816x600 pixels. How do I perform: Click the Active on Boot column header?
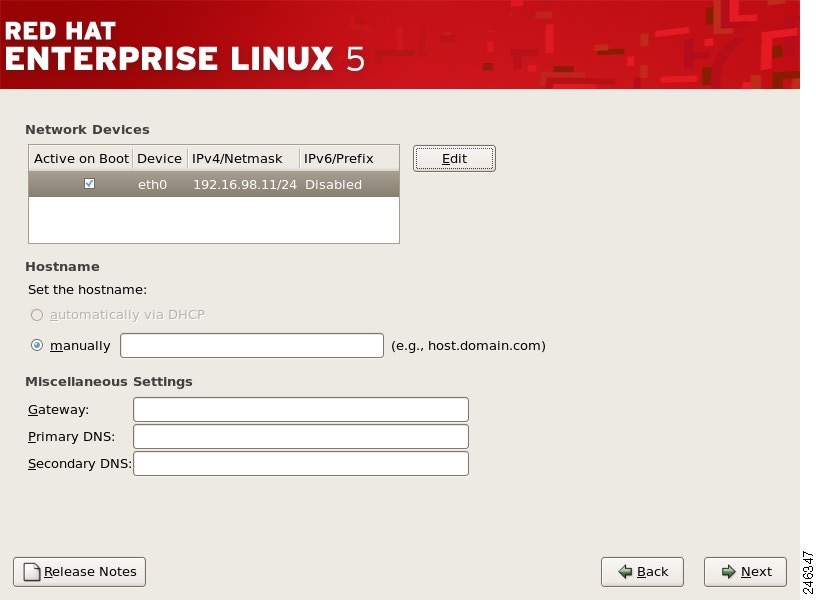[x=81, y=158]
